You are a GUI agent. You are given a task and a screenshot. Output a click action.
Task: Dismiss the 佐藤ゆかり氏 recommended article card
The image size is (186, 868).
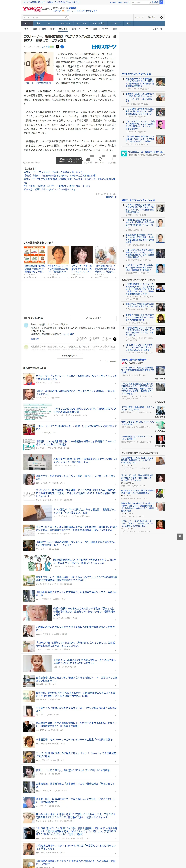click(x=68, y=277)
